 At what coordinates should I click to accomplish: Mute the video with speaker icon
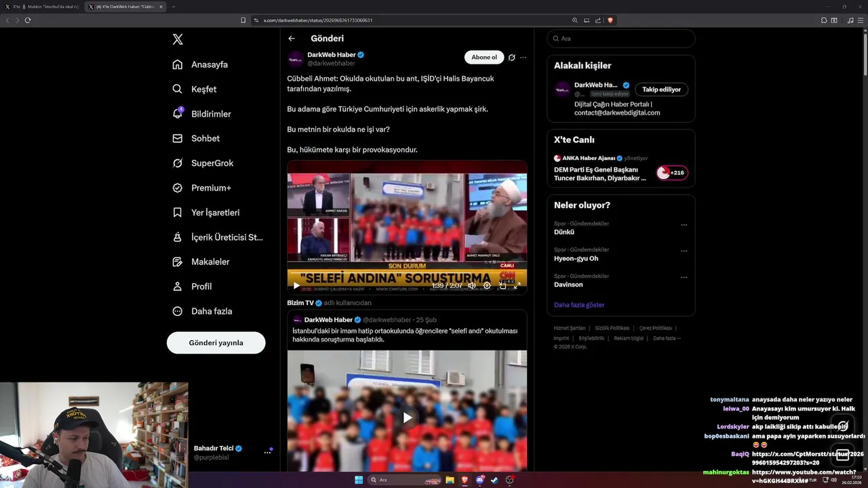(x=471, y=286)
